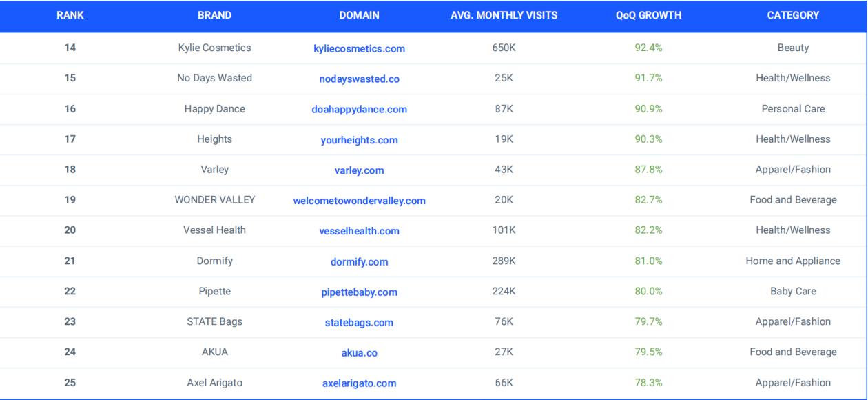Visit the doahappydance.com domain

point(359,110)
